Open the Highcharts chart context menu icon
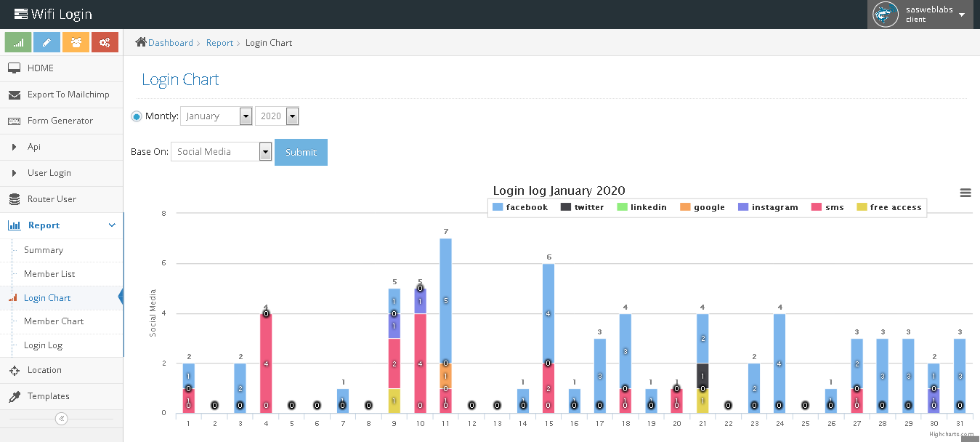The height and width of the screenshot is (442, 980). (965, 193)
